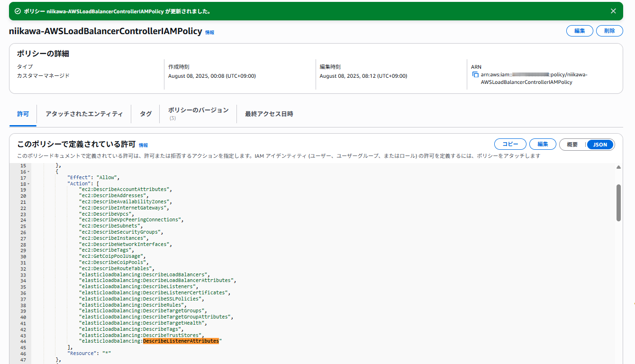Screen dimensions: 635x364
Task: Click "elasticloadbalancing:DescribeTargetHealth" line
Action: click(144, 323)
